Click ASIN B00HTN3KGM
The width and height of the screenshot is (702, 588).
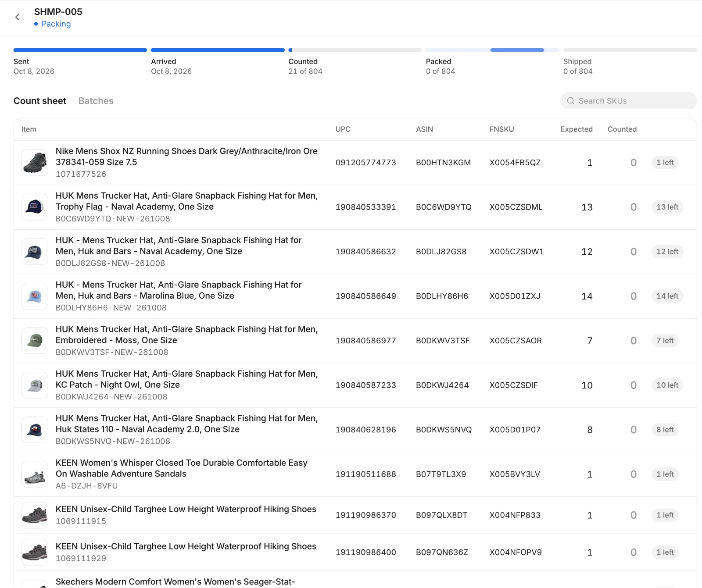(443, 163)
